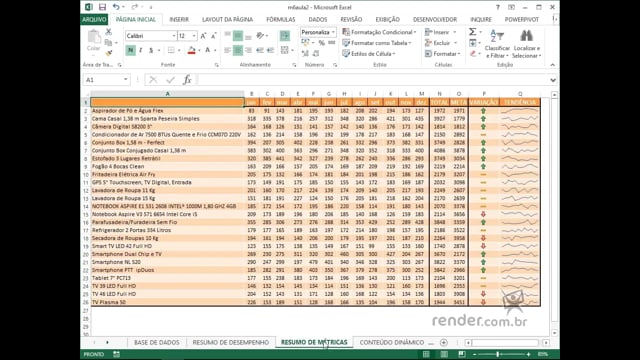
Task: Click the Clear eraser icon
Action: tap(473, 53)
